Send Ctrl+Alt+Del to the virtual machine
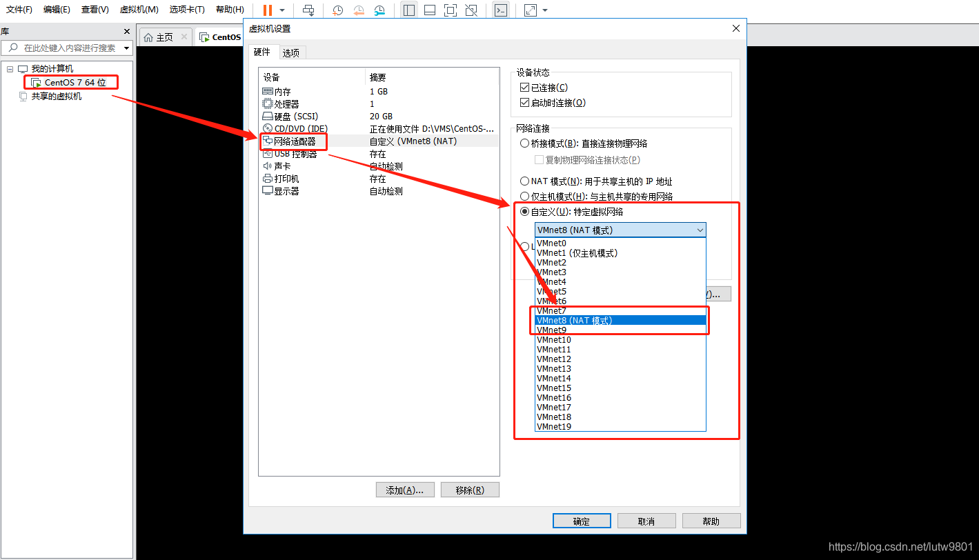 point(308,10)
